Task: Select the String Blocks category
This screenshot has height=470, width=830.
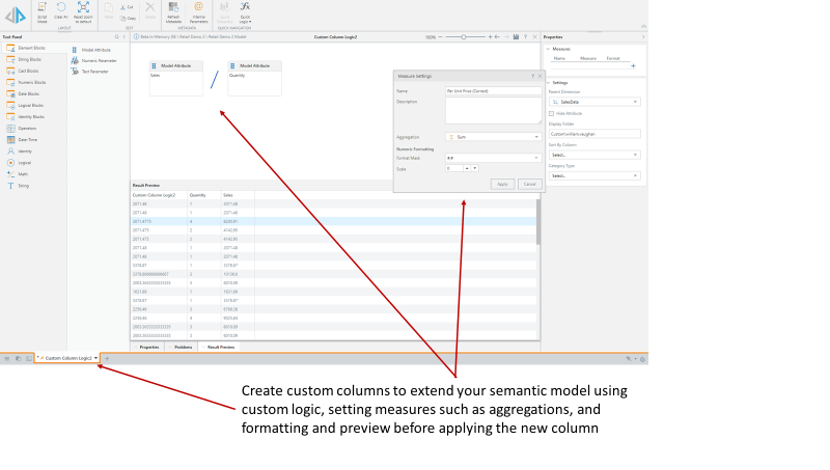Action: coord(33,59)
